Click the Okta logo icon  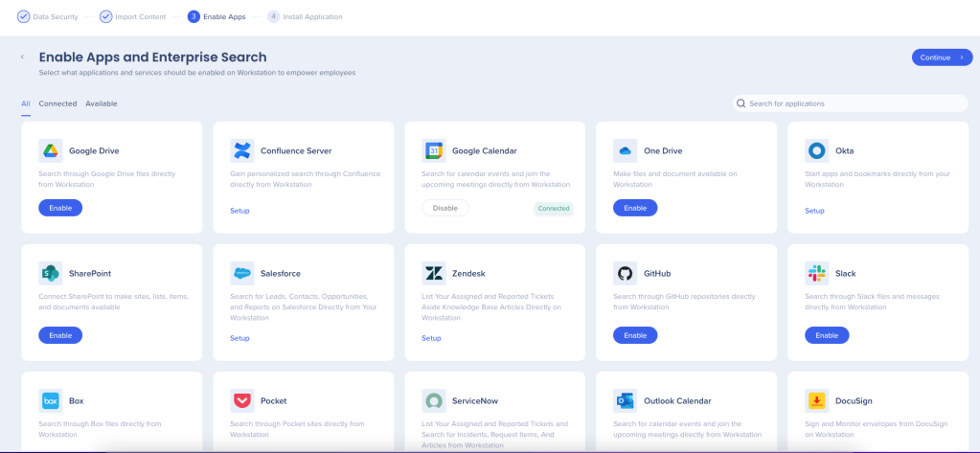816,150
